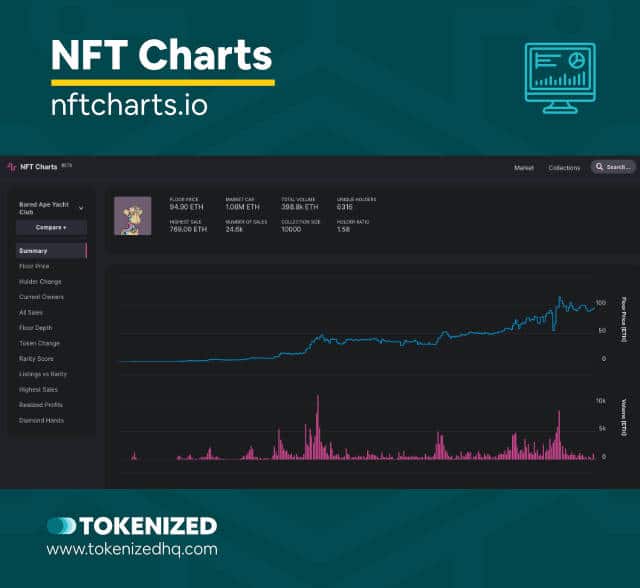The height and width of the screenshot is (588, 640).
Task: Open the Diamond Hands section
Action: (x=41, y=420)
